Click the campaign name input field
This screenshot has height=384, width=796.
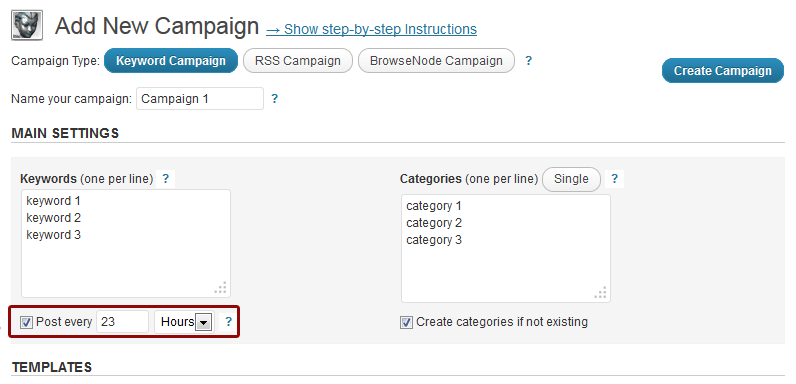[x=200, y=99]
